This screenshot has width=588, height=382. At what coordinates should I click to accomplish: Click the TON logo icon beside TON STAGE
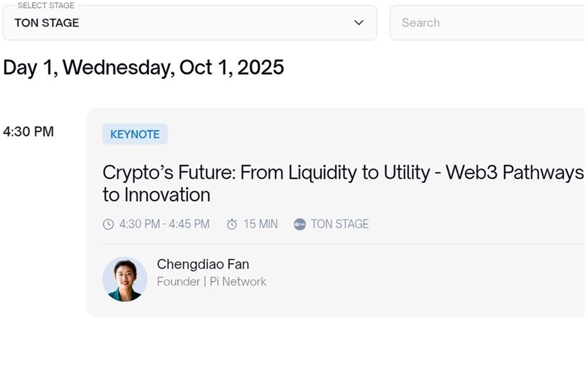pyautogui.click(x=300, y=224)
